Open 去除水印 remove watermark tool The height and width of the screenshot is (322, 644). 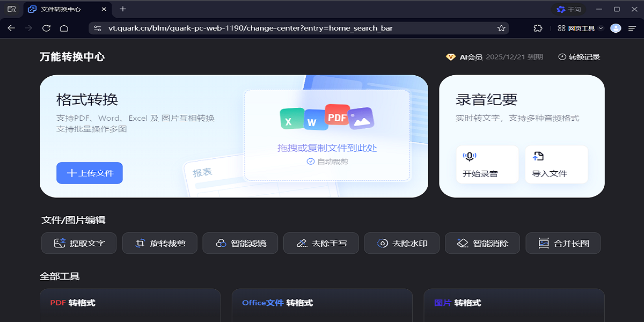pos(402,243)
